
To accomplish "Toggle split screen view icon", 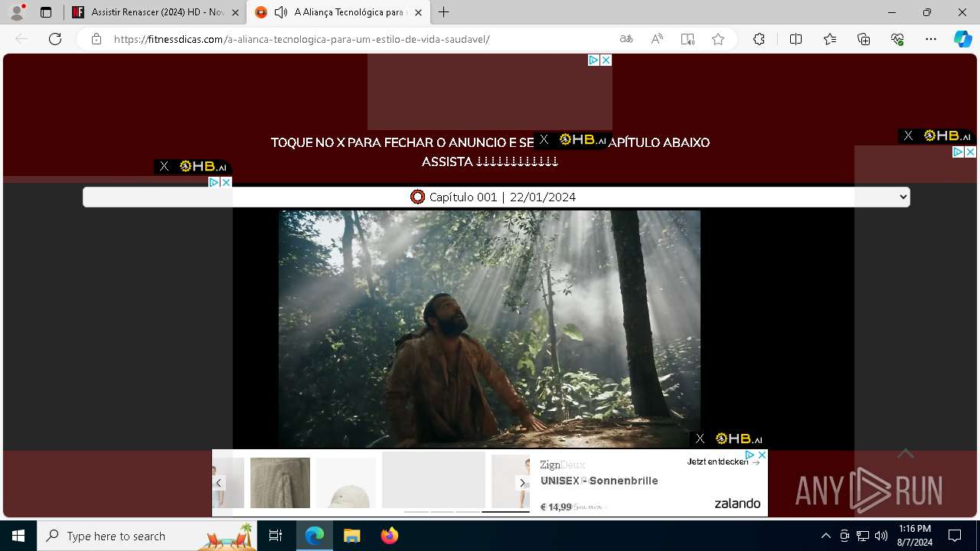I will pyautogui.click(x=795, y=39).
